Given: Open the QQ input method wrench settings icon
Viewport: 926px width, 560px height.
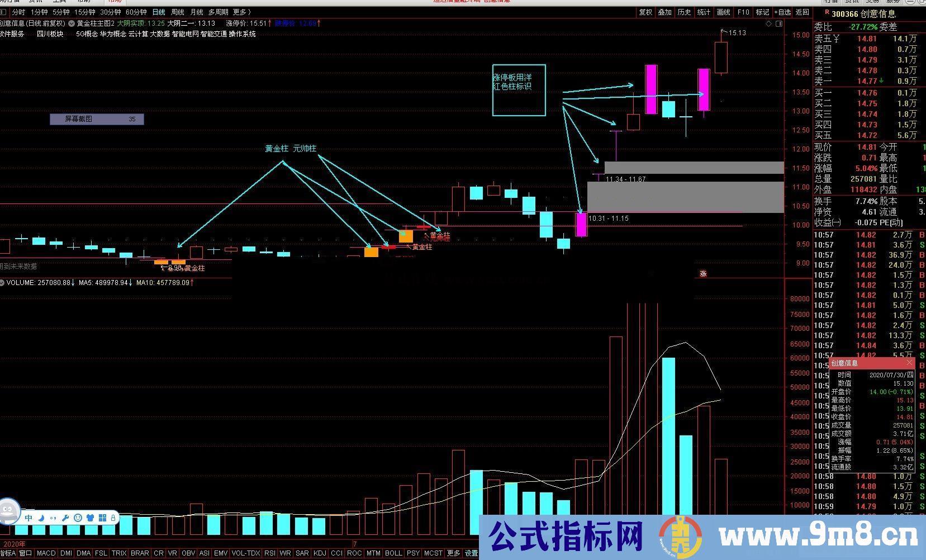Looking at the screenshot, I should [x=65, y=518].
